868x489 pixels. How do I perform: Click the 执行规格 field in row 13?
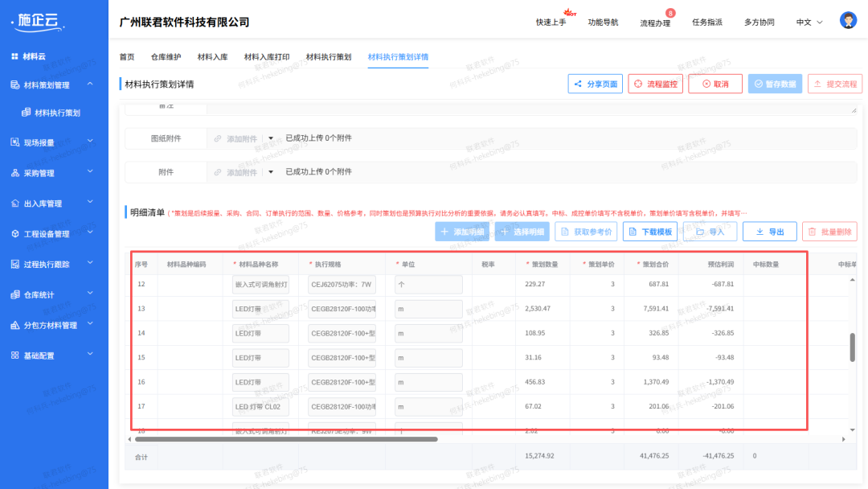click(342, 309)
